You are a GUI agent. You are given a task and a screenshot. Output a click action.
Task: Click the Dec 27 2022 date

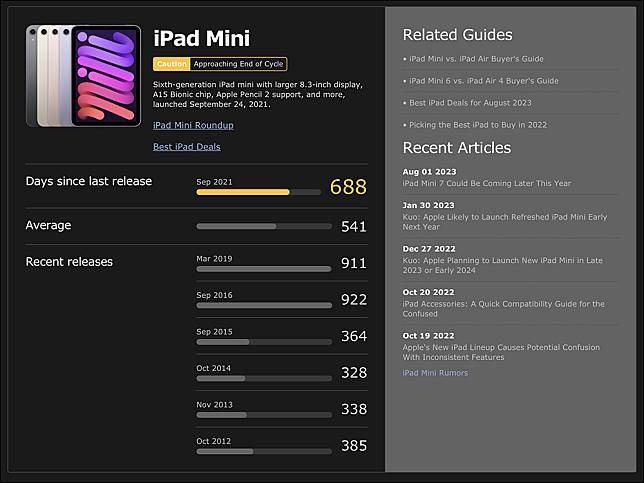429,249
